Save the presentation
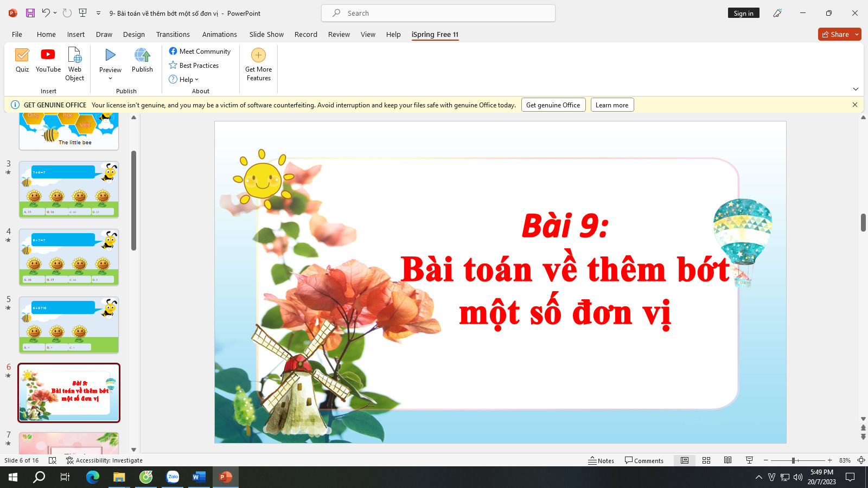 click(30, 13)
